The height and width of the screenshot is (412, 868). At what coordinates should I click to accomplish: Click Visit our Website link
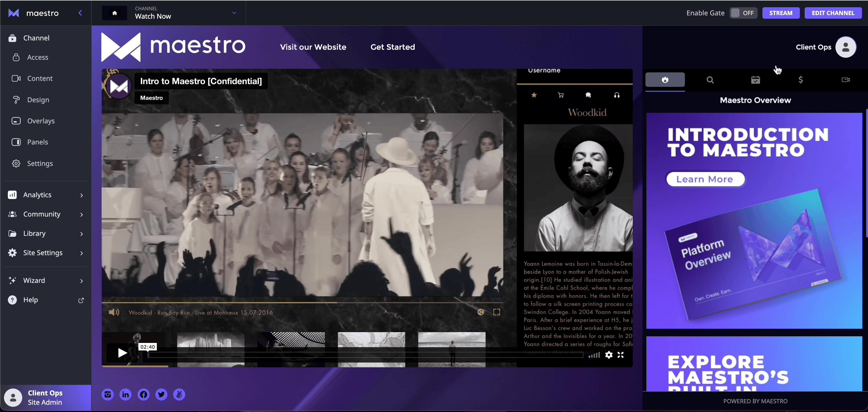coord(313,47)
